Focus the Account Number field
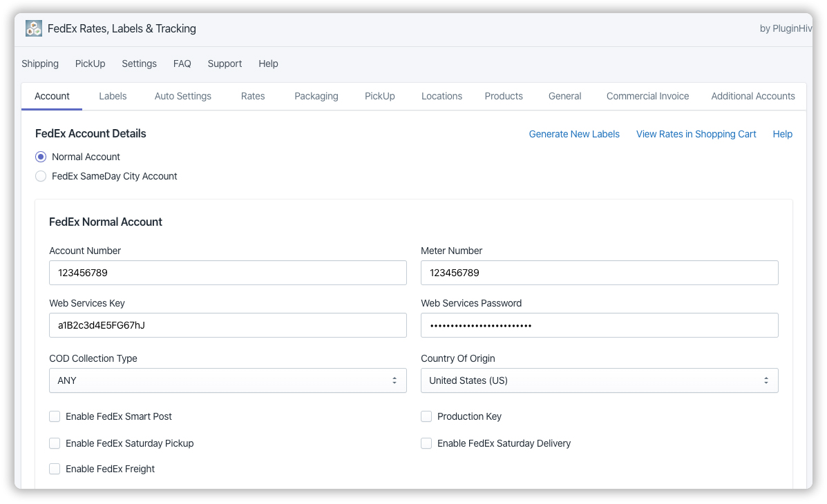The image size is (827, 504). pos(228,273)
